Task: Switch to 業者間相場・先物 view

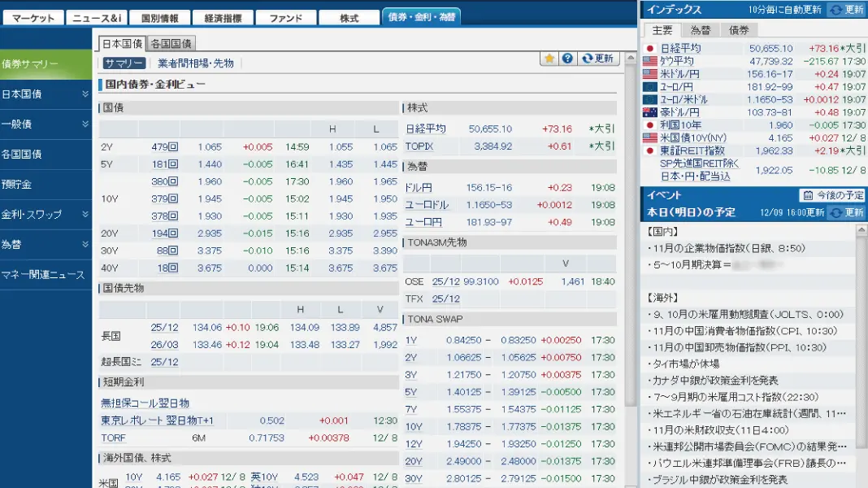Action: 195,63
